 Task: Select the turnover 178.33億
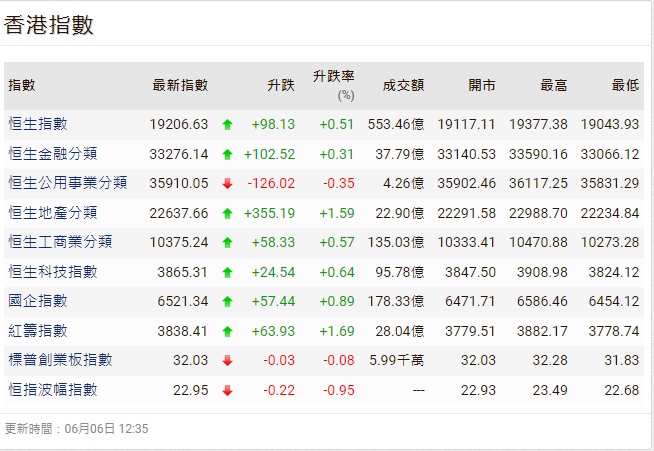pyautogui.click(x=396, y=301)
